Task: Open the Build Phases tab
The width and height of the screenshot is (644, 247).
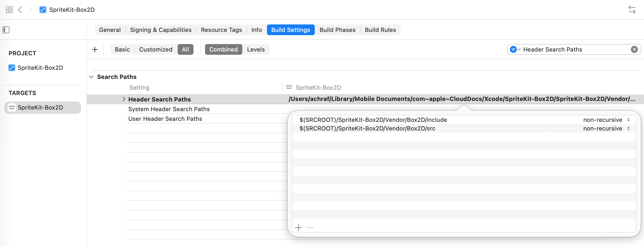Action: (337, 30)
